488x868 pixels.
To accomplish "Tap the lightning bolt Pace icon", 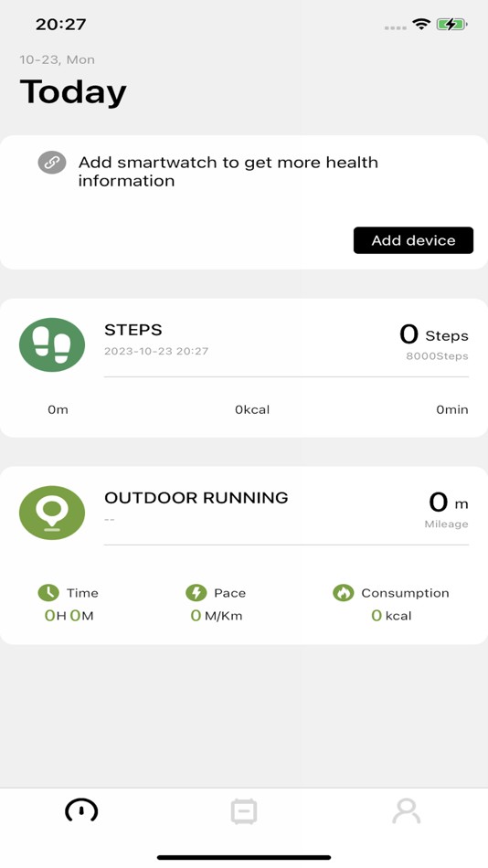I will (x=196, y=592).
